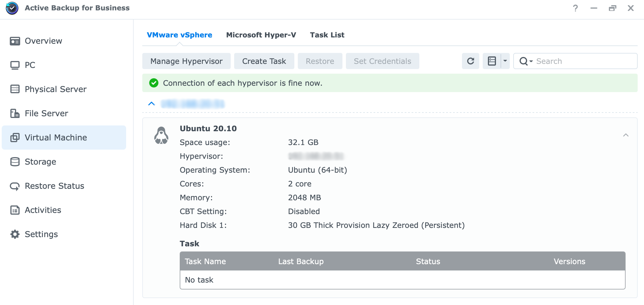
Task: Open Storage section
Action: point(64,162)
